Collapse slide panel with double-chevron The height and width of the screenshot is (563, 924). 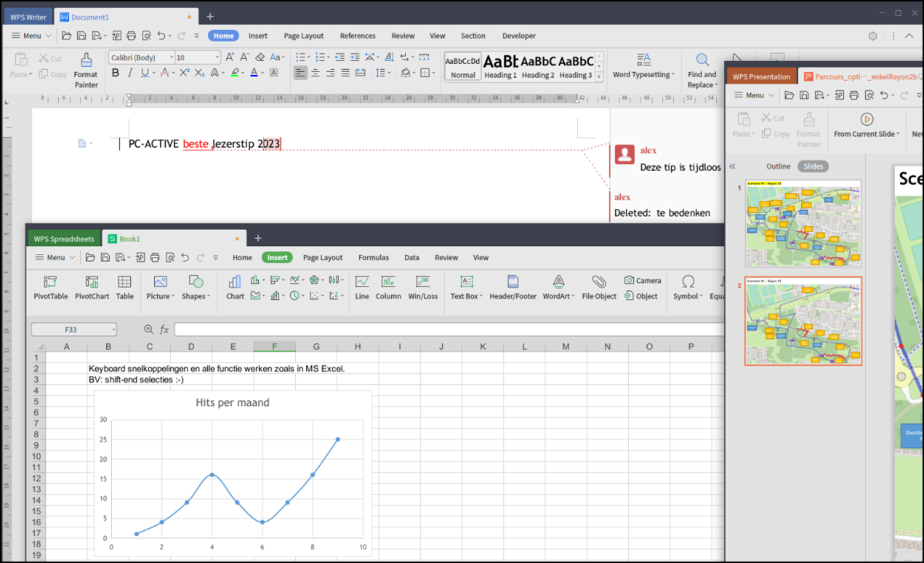click(x=733, y=167)
